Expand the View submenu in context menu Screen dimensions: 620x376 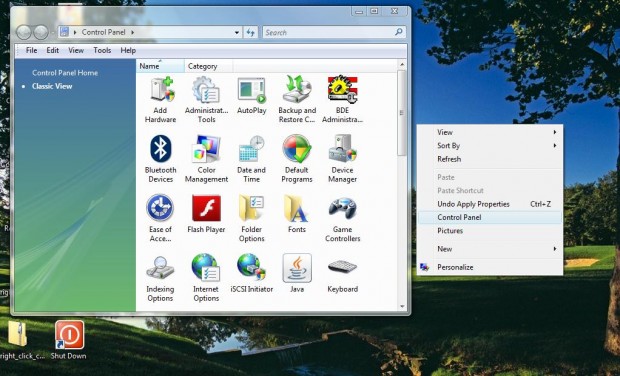click(490, 132)
